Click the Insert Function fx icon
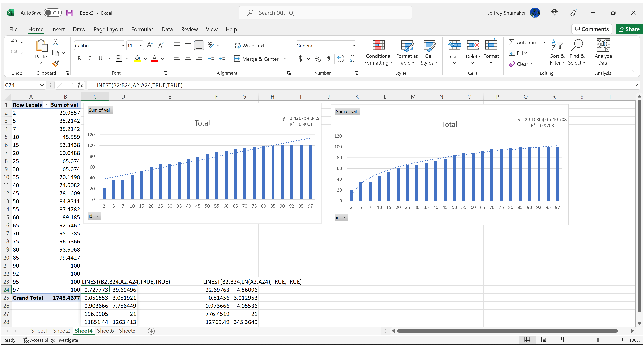Screen dimensions: 644x345 click(x=80, y=85)
